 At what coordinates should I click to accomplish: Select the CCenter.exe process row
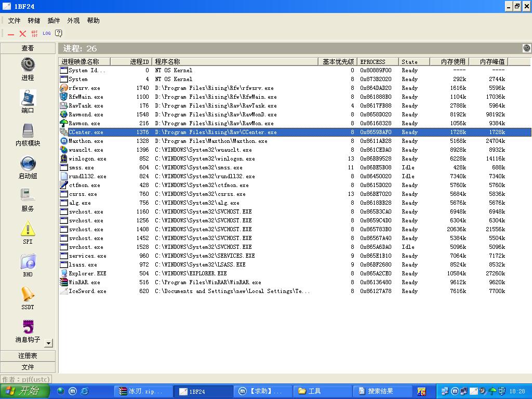(x=295, y=132)
